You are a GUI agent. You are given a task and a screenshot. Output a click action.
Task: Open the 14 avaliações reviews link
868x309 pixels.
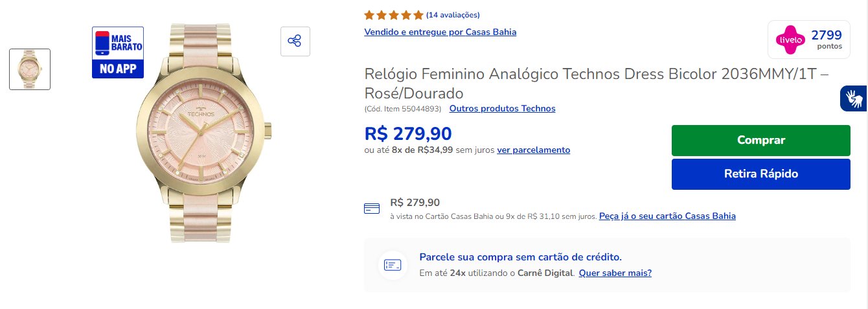click(x=453, y=15)
